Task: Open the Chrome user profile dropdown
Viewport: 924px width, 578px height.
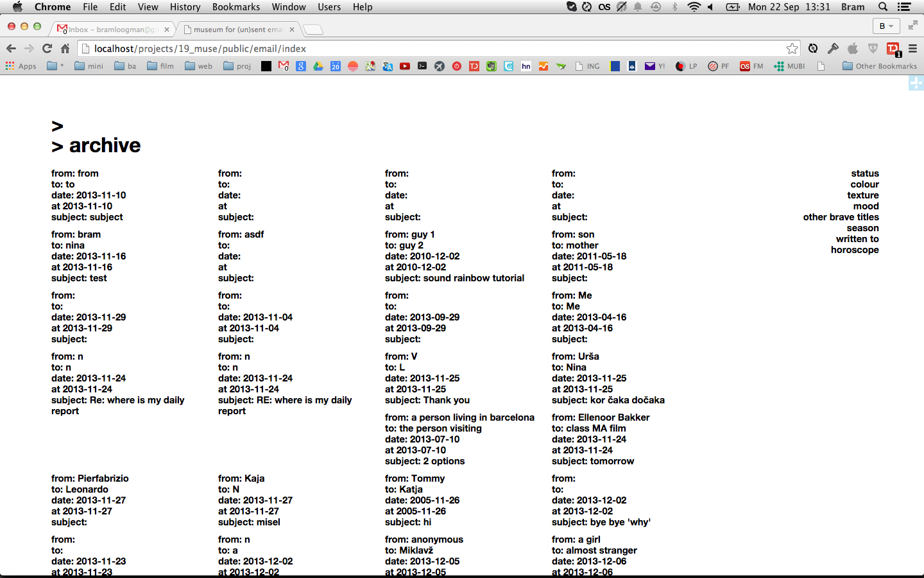Action: coord(886,26)
